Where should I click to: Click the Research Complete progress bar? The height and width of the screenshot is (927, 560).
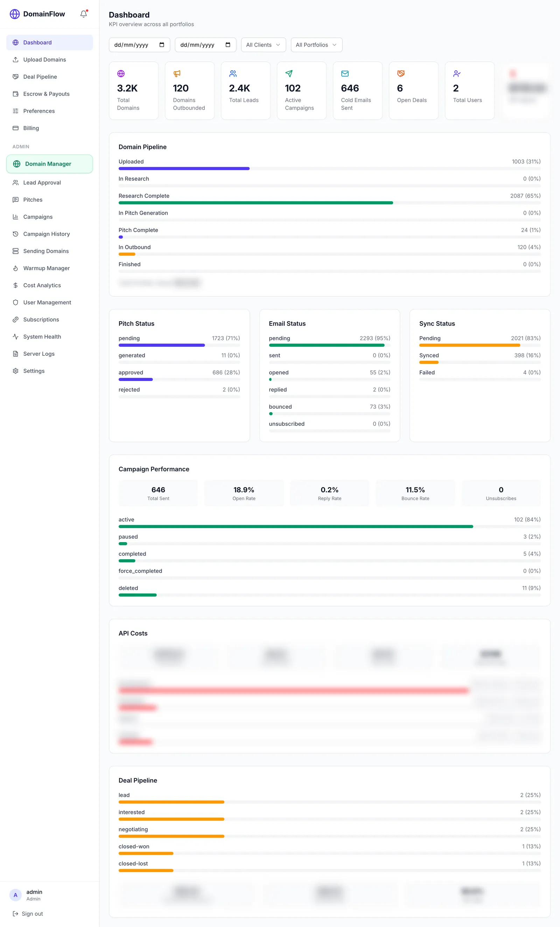[x=329, y=203]
